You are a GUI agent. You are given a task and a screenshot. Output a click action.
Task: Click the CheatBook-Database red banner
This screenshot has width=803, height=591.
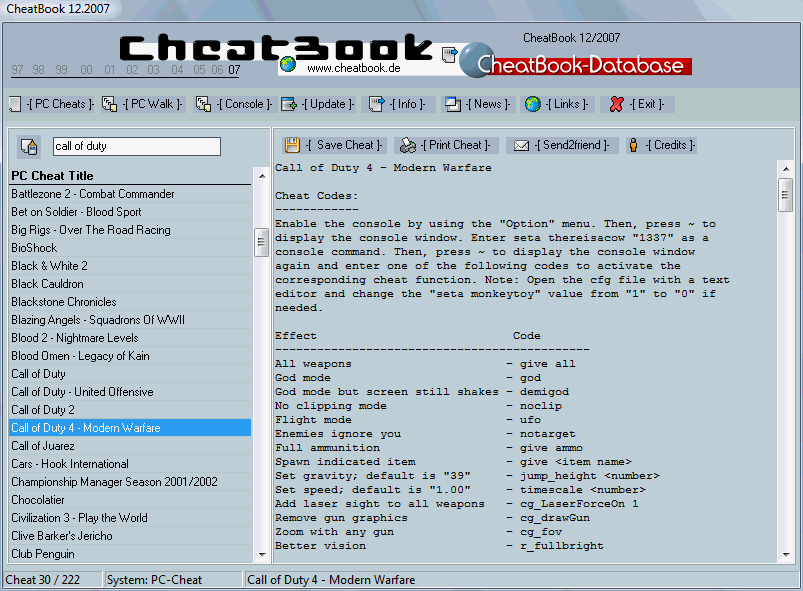(x=584, y=66)
